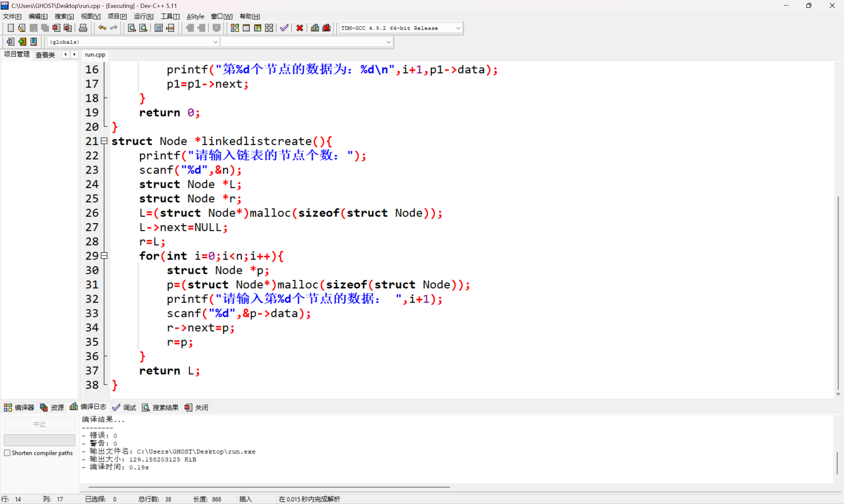Click the 关闭 close panel button
Image resolution: width=844 pixels, height=504 pixels.
point(196,407)
